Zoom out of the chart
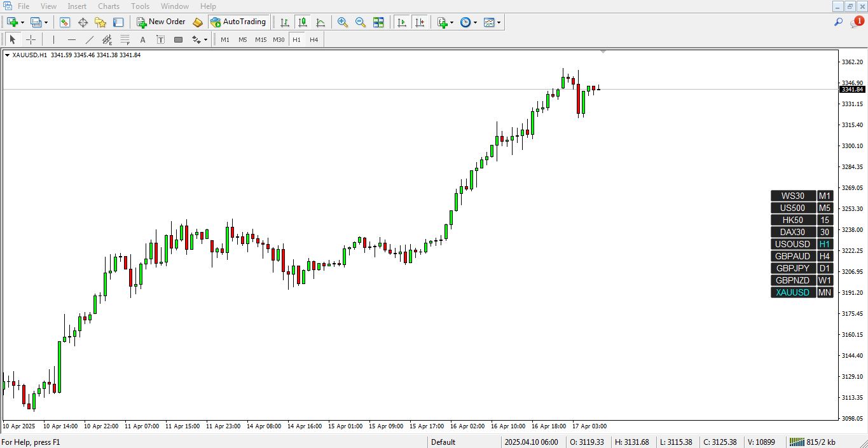 (x=361, y=22)
